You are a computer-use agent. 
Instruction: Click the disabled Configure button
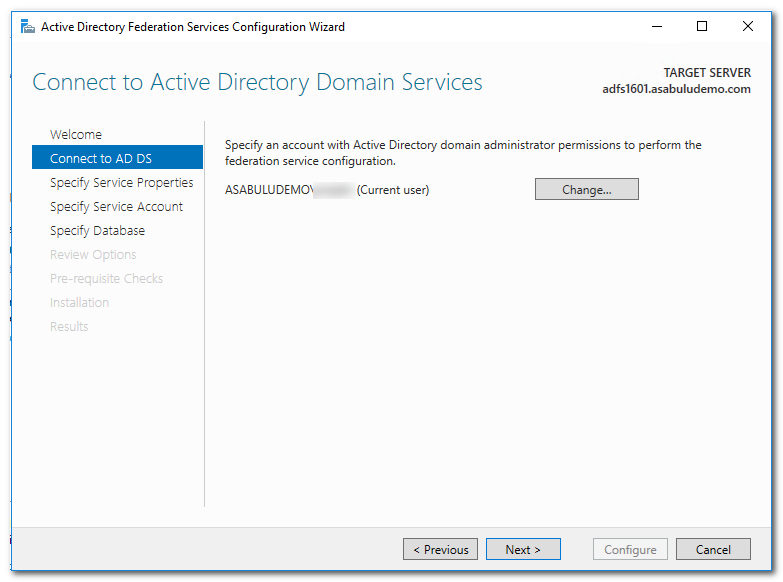point(630,549)
